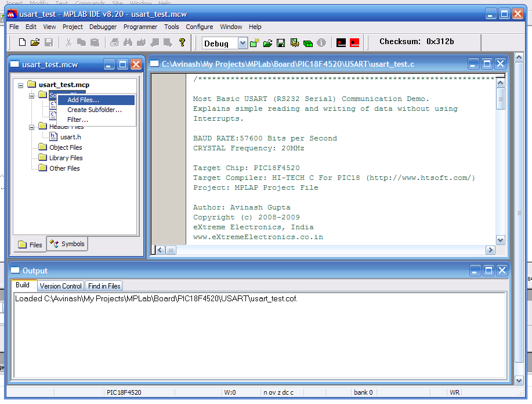
Task: Open the View menu
Action: point(49,27)
